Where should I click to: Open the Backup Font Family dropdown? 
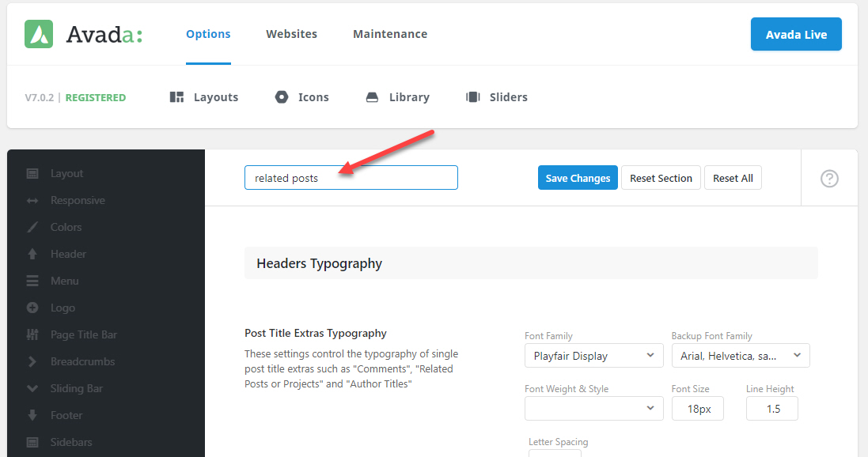(x=741, y=356)
